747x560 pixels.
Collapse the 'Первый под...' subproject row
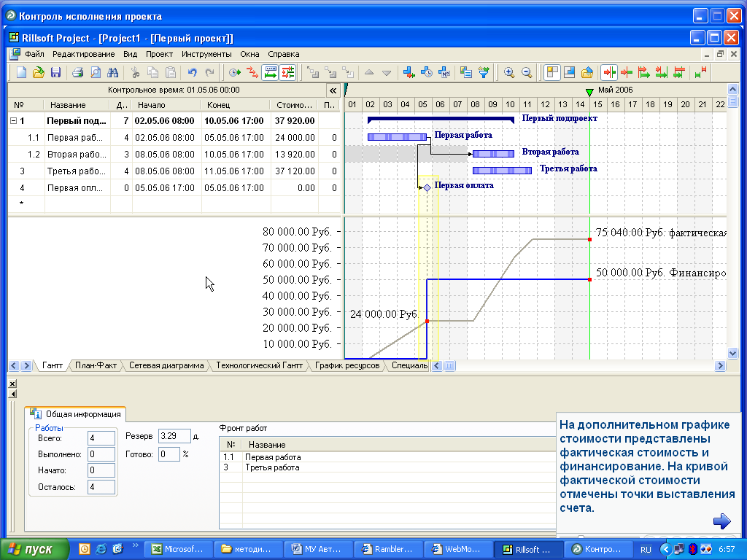click(13, 121)
